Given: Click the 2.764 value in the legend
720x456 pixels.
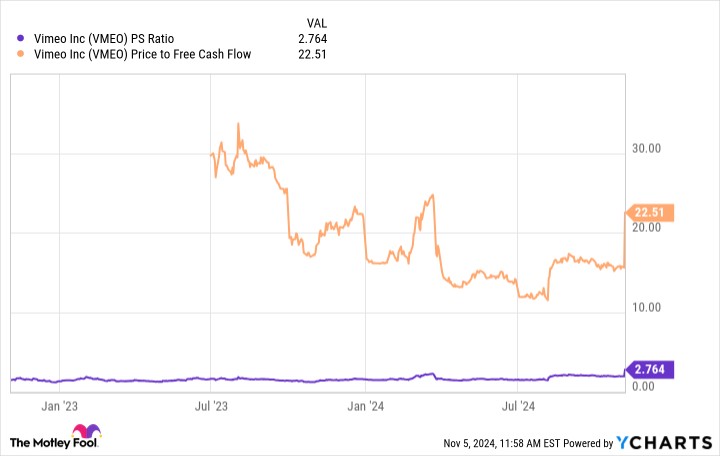Looking at the screenshot, I should (312, 39).
